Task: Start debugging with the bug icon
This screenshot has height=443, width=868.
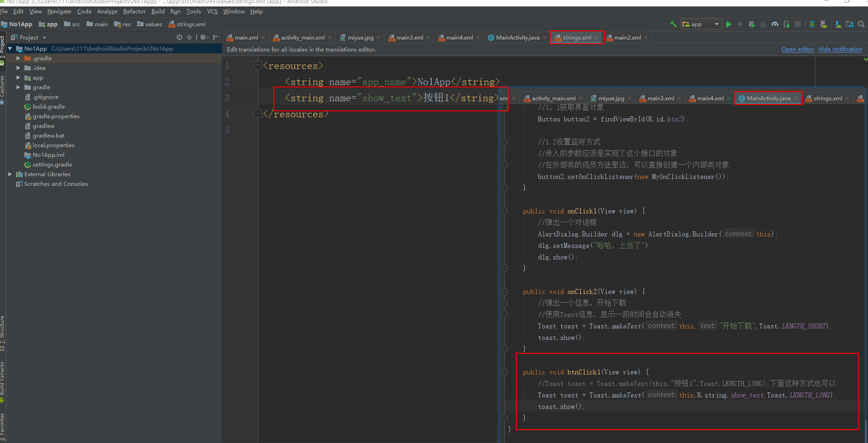Action: pyautogui.click(x=752, y=24)
